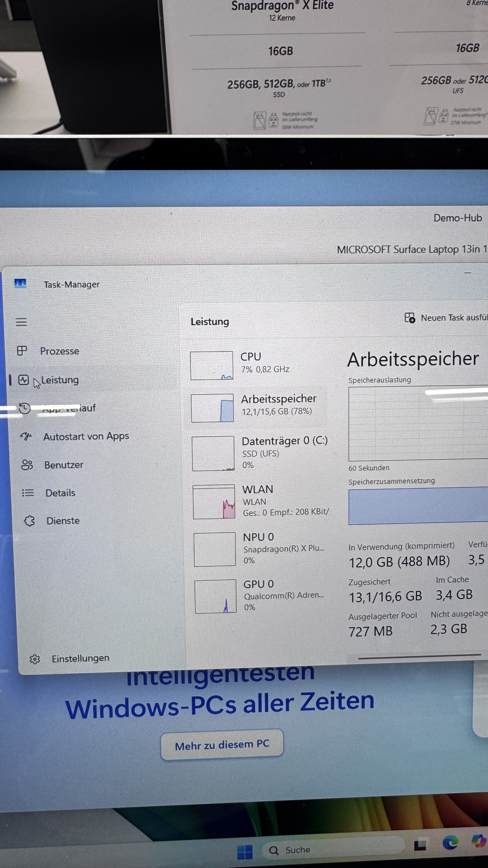Click the Zugesichert value 13,1/16,6 GB

pyautogui.click(x=385, y=597)
